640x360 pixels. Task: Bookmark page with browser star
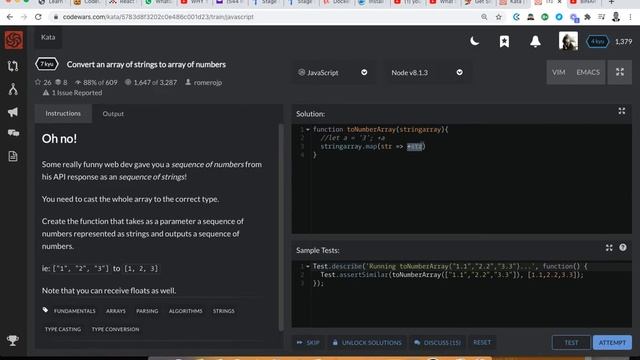(x=499, y=17)
